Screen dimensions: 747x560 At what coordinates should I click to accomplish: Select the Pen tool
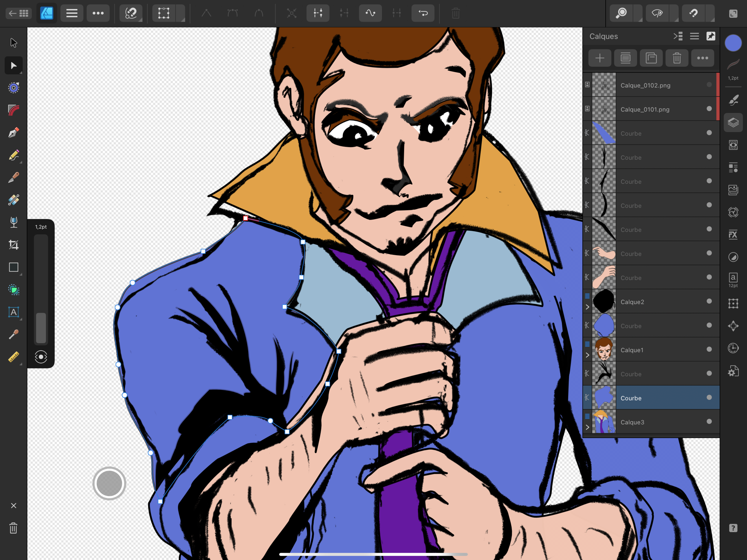point(13,132)
